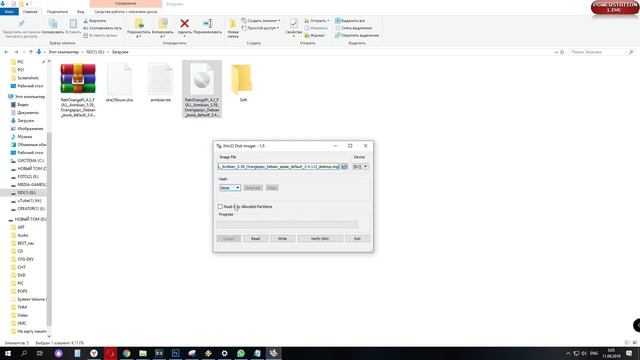This screenshot has height=360, width=640.
Task: Click the taskbar search magnifier icon
Action: [24, 353]
